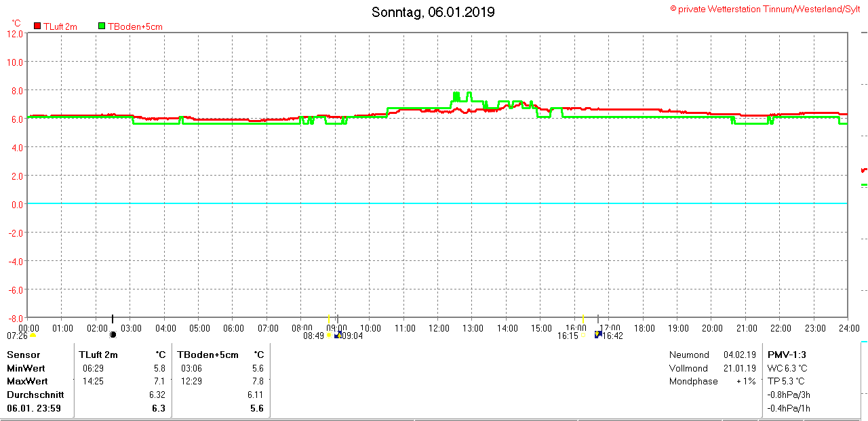Click the black new moon marker icon
868x421 pixels.
pos(113,334)
